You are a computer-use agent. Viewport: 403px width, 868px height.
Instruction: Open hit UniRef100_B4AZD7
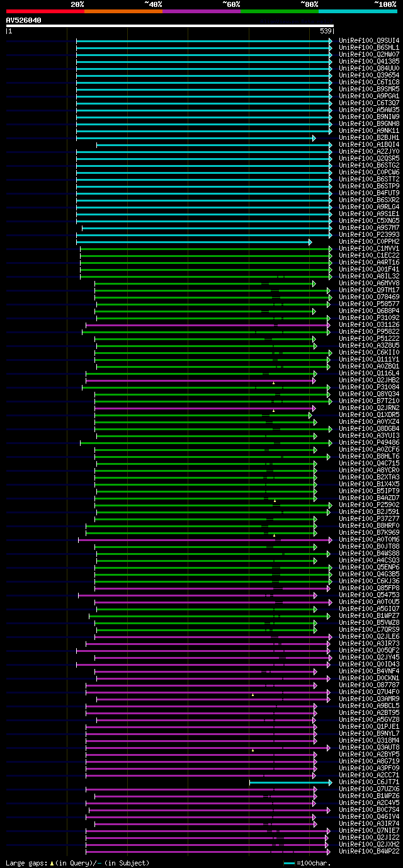[369, 498]
